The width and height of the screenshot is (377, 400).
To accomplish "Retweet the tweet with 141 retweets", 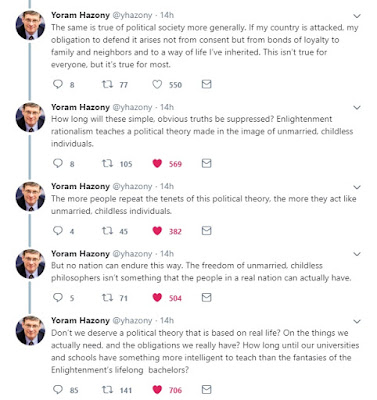I will 107,389.
